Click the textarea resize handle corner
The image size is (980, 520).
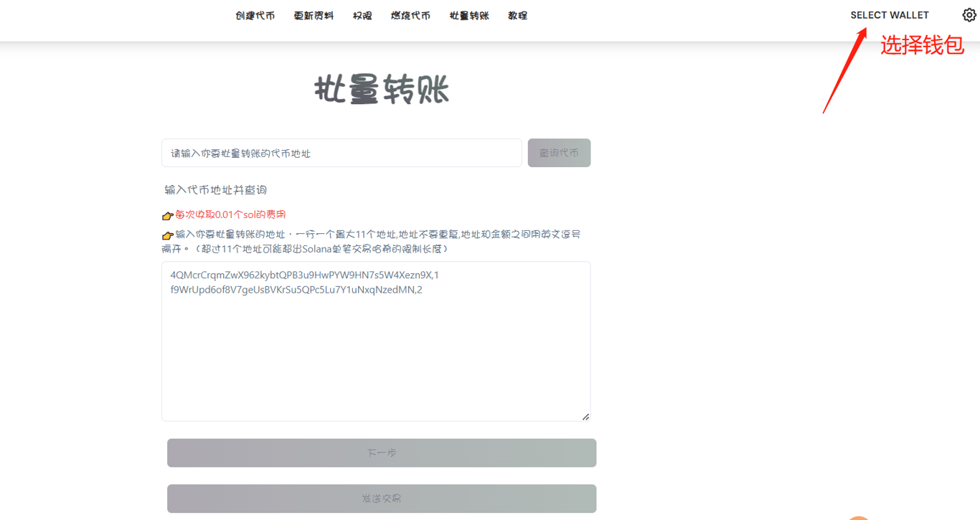click(x=585, y=416)
